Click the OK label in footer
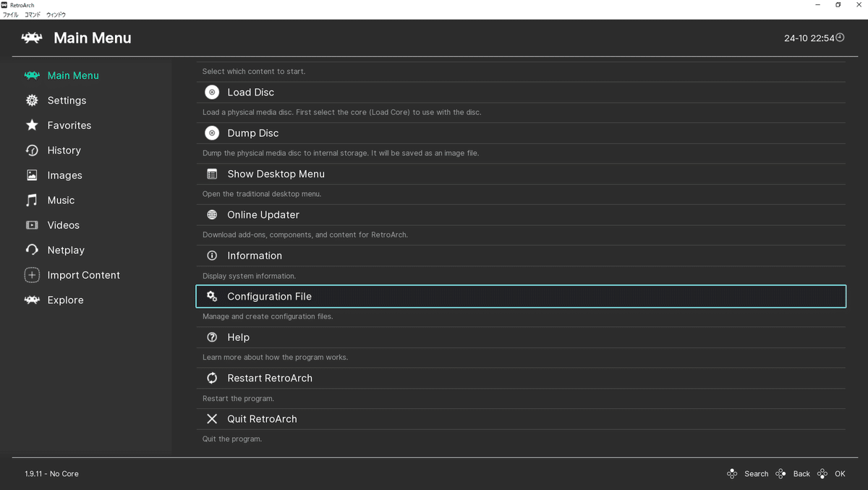This screenshot has height=490, width=868. click(840, 474)
